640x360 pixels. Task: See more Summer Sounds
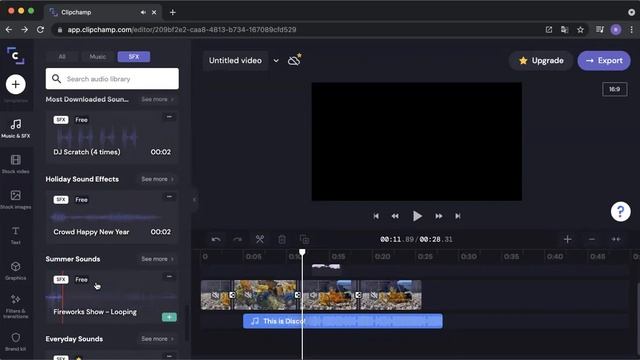pos(157,259)
